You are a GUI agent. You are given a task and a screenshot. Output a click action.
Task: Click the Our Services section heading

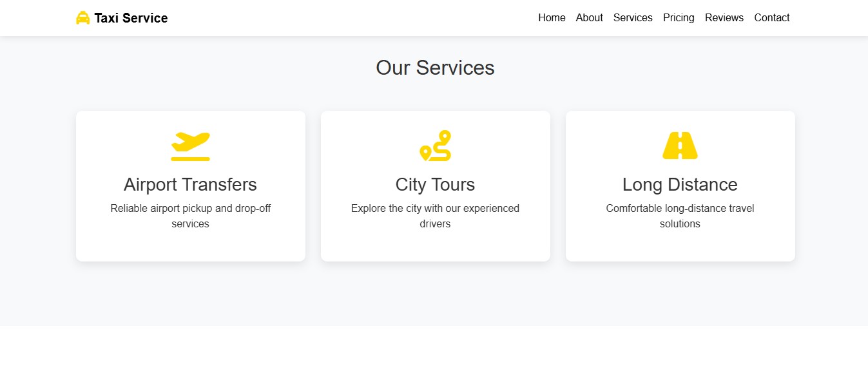(x=435, y=68)
